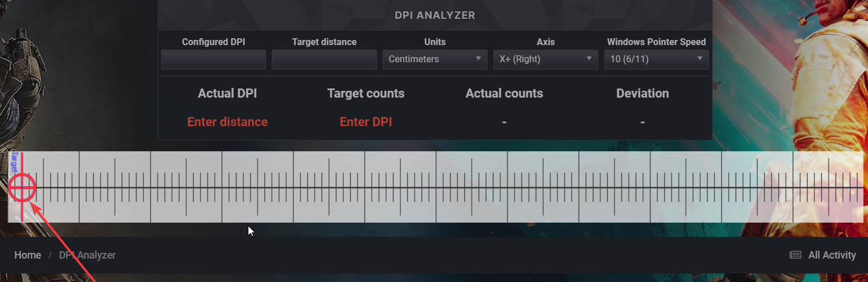Click the 'Windows Pointer Speed' label

pyautogui.click(x=657, y=42)
